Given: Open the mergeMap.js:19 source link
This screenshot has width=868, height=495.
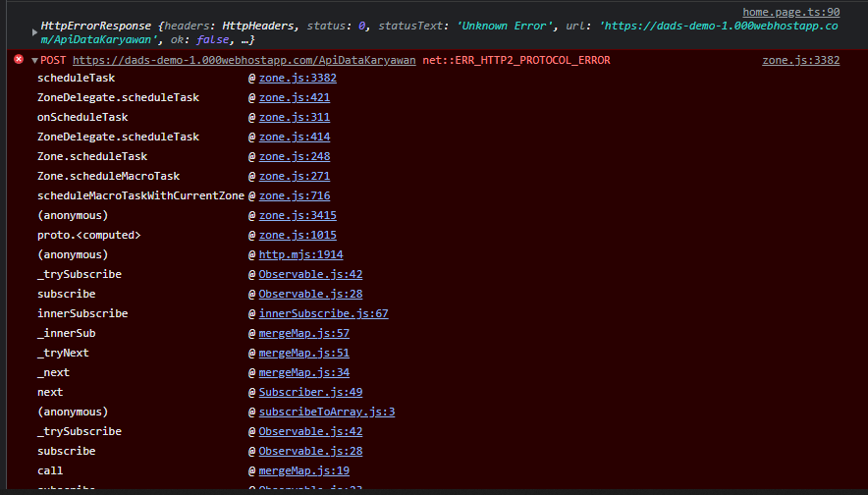Looking at the screenshot, I should 304,471.
